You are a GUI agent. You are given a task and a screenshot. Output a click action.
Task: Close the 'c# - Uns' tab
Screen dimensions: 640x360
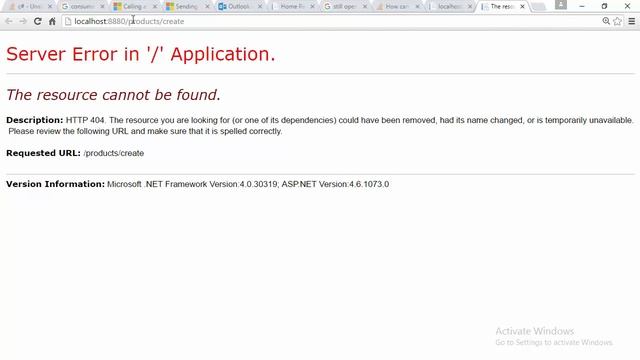(x=50, y=7)
